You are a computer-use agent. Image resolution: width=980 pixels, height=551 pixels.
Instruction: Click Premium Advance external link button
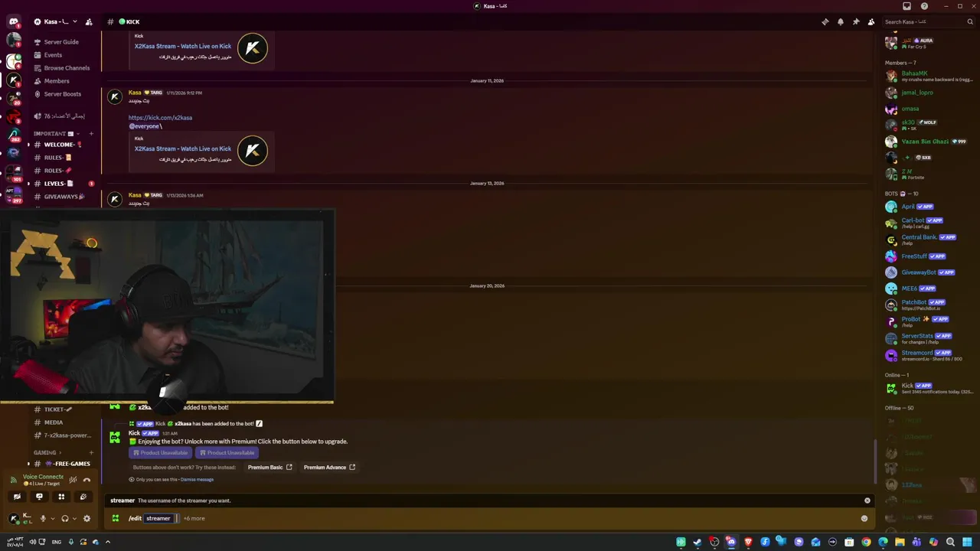(329, 467)
